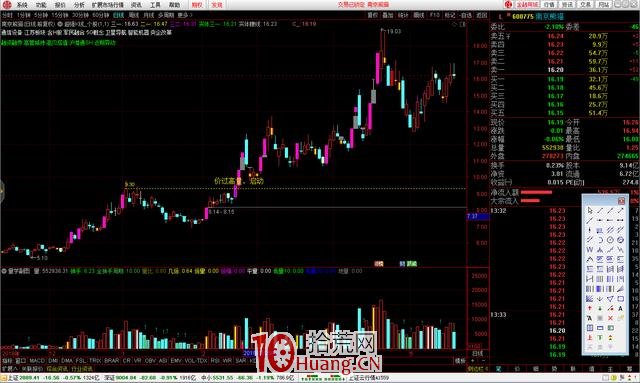Viewport: 640px width, 383px height.
Task: Open the 交易 tab at top right
Action: 586,4
